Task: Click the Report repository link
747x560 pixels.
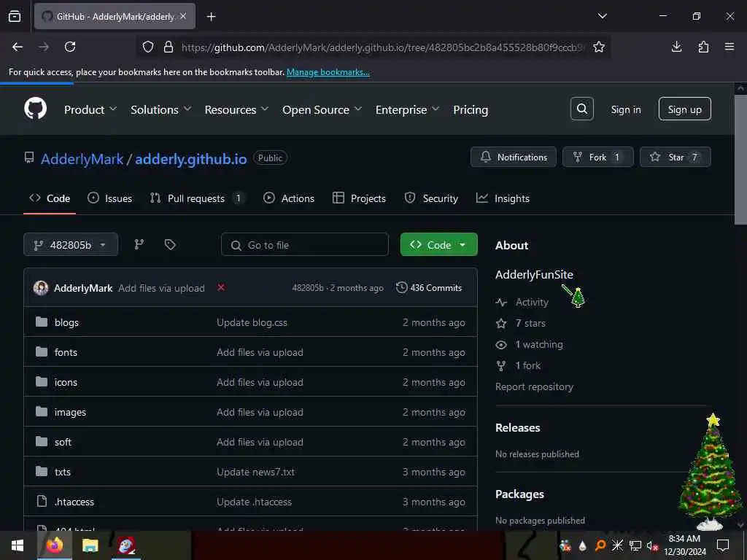Action: tap(534, 386)
